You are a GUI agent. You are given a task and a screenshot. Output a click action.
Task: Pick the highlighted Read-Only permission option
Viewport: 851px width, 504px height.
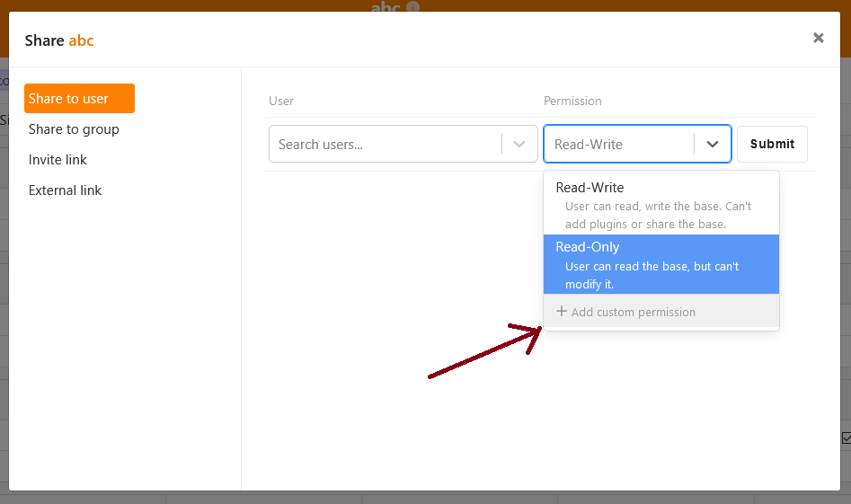[x=588, y=247]
